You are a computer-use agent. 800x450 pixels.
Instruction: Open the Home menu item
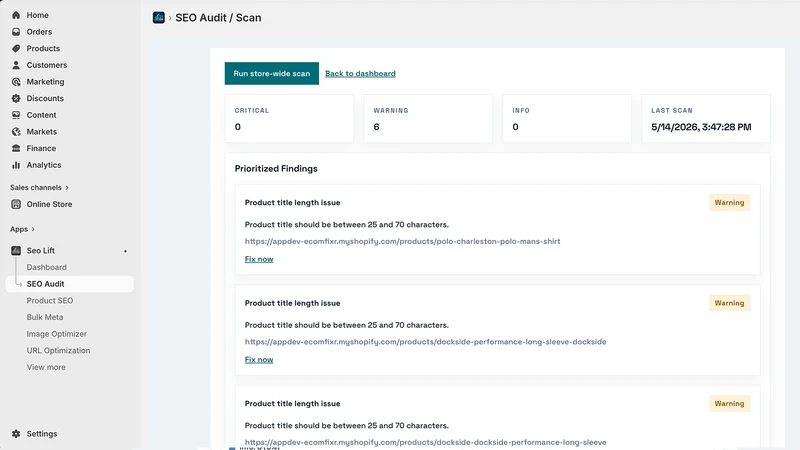click(x=37, y=15)
